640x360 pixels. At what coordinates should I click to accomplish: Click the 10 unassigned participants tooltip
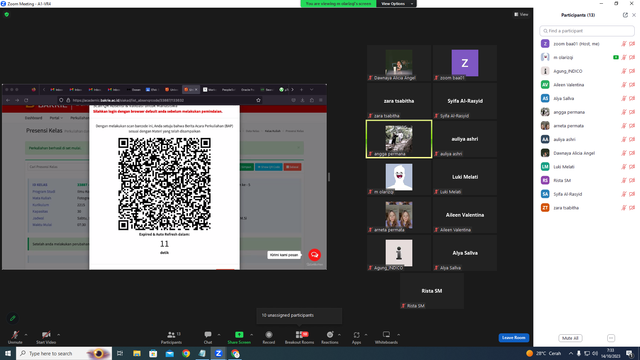(x=299, y=315)
